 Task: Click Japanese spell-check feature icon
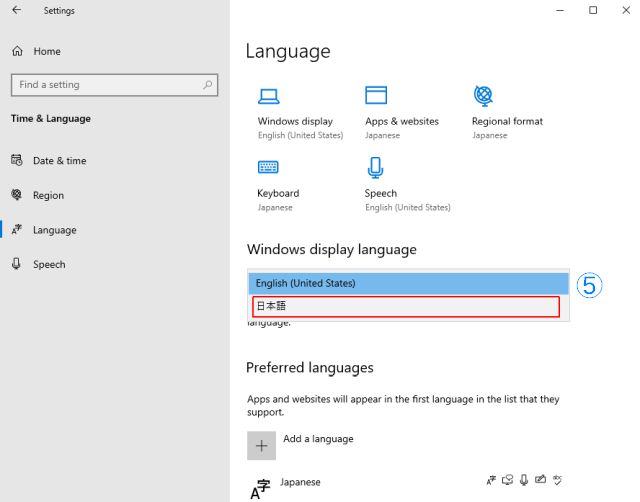coord(557,480)
